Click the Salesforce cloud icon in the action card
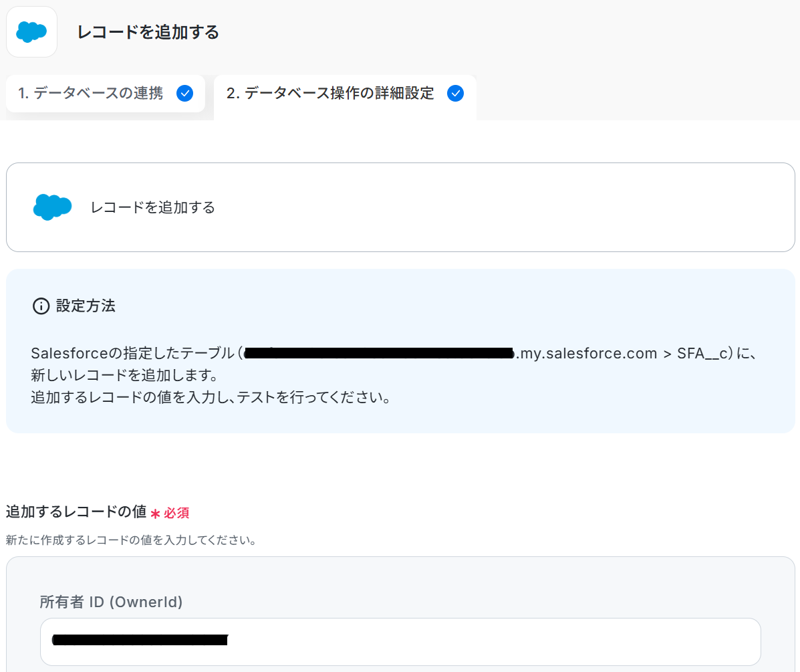 pos(53,207)
